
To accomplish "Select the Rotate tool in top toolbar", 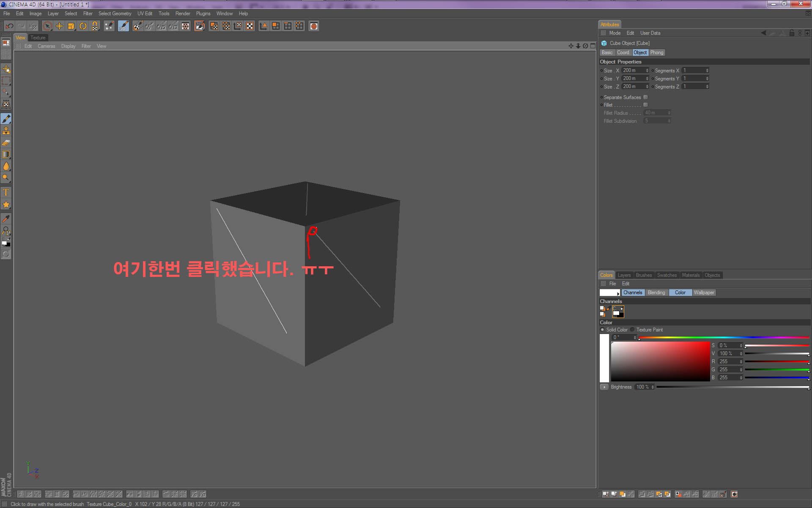I will pyautogui.click(x=83, y=26).
